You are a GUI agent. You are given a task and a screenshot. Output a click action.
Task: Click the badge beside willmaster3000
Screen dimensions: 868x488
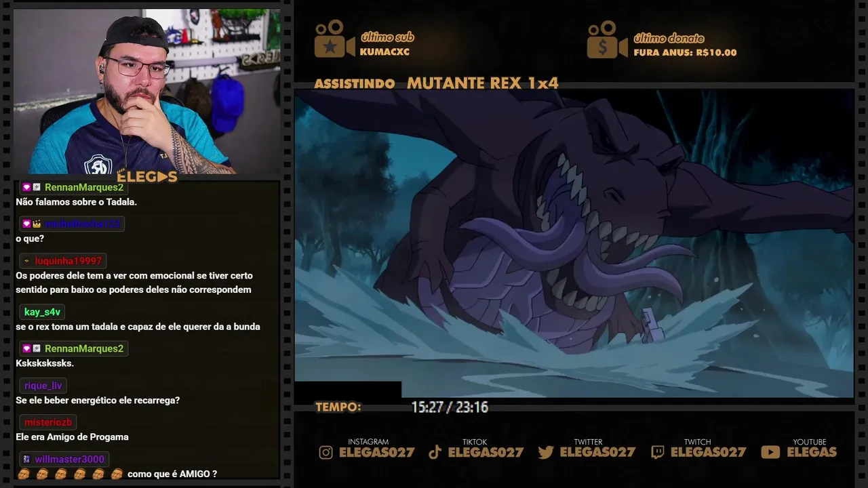click(26, 459)
